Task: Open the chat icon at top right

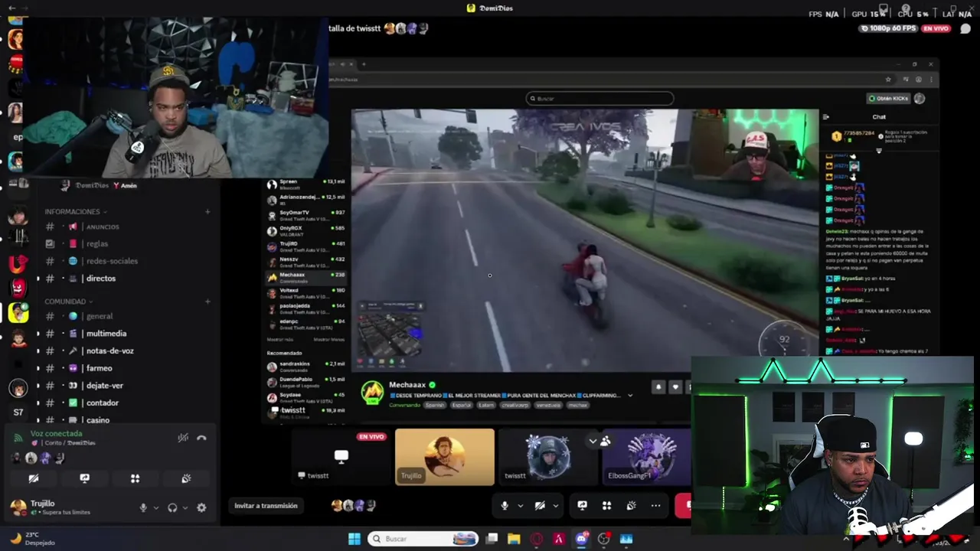Action: pos(965,28)
